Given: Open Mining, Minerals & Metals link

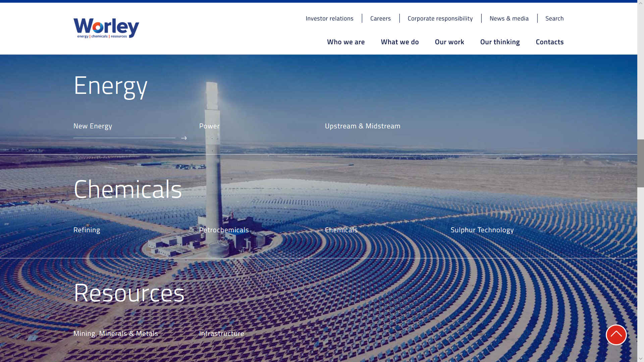Looking at the screenshot, I should tap(115, 334).
